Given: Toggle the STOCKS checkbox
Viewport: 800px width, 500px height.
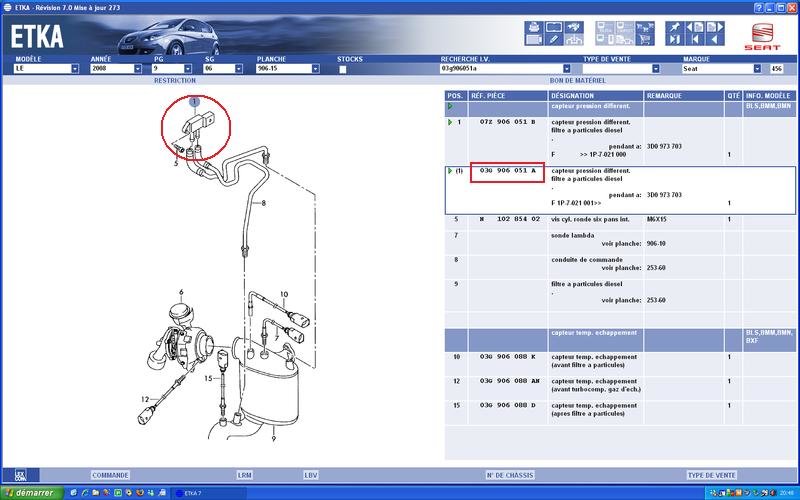Looking at the screenshot, I should 343,69.
